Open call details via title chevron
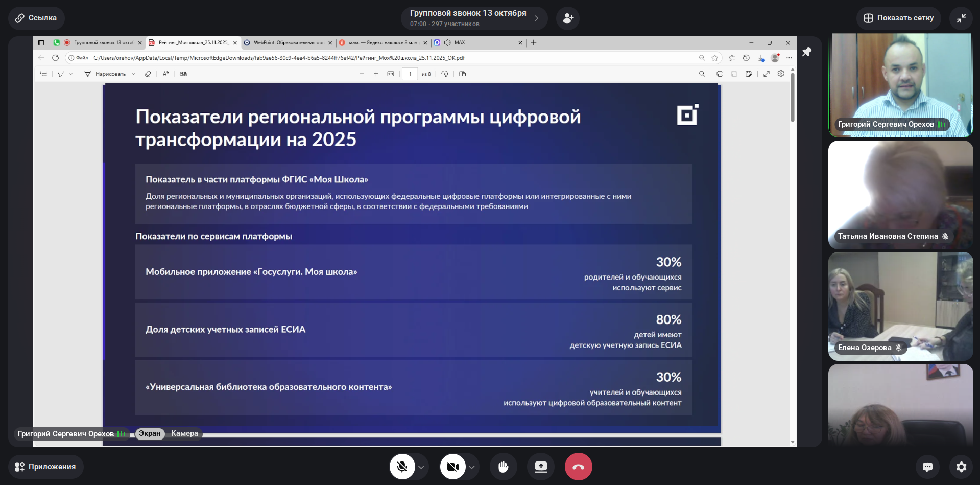This screenshot has width=980, height=485. click(536, 18)
